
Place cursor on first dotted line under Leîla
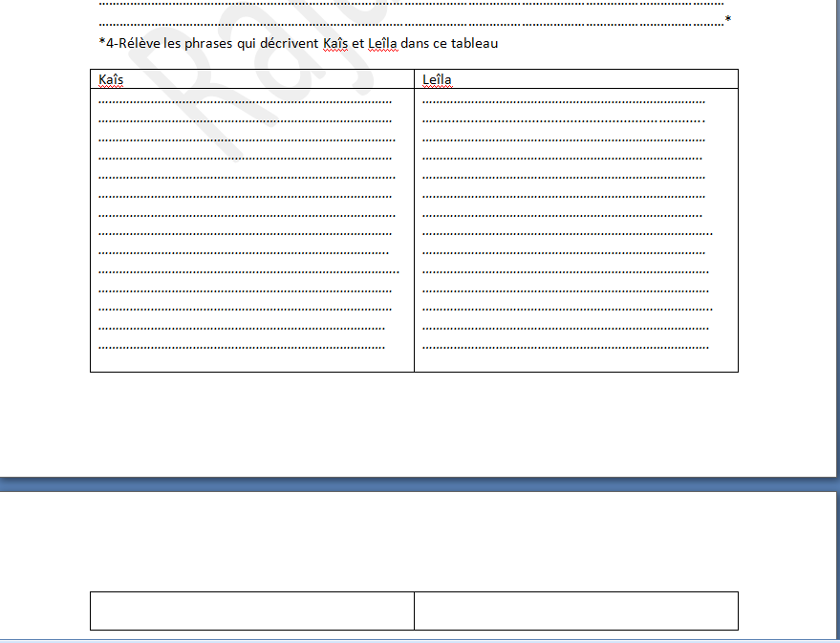(564, 100)
